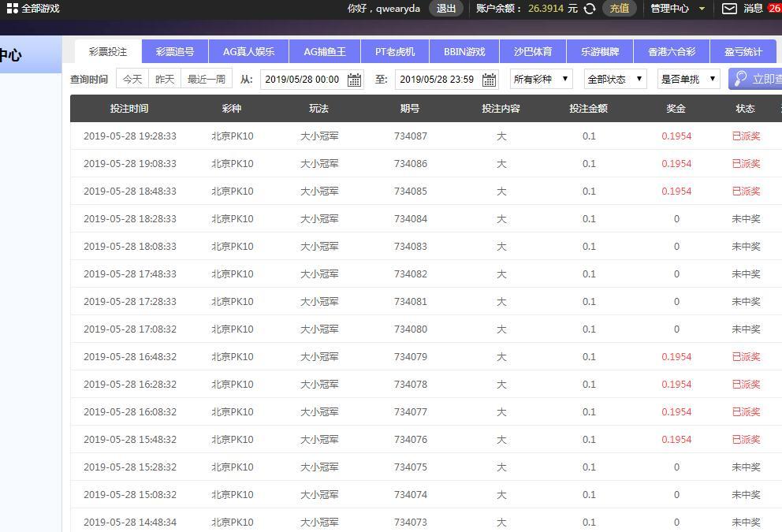This screenshot has width=782, height=532.
Task: Open the AG捕鱼王 tab
Action: pos(325,51)
